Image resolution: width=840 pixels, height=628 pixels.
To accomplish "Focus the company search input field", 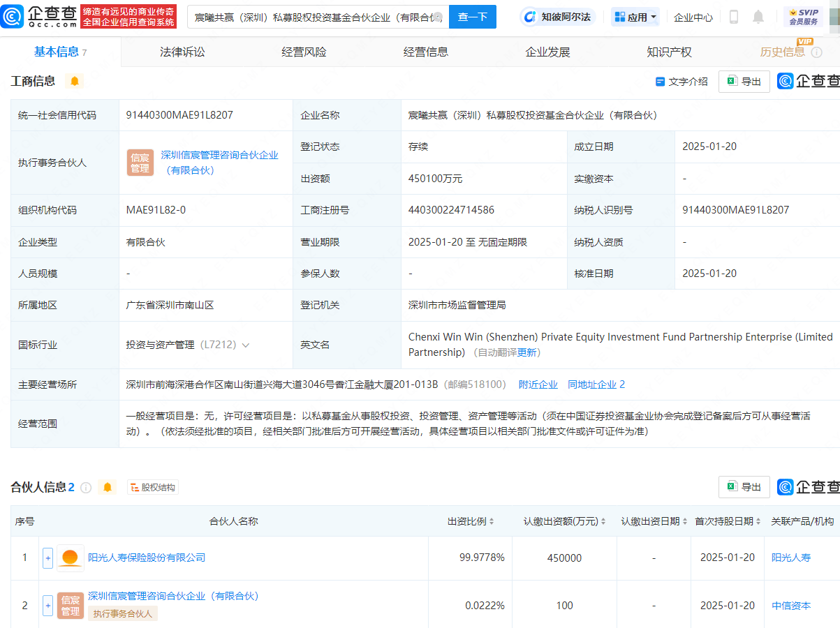I will [318, 17].
